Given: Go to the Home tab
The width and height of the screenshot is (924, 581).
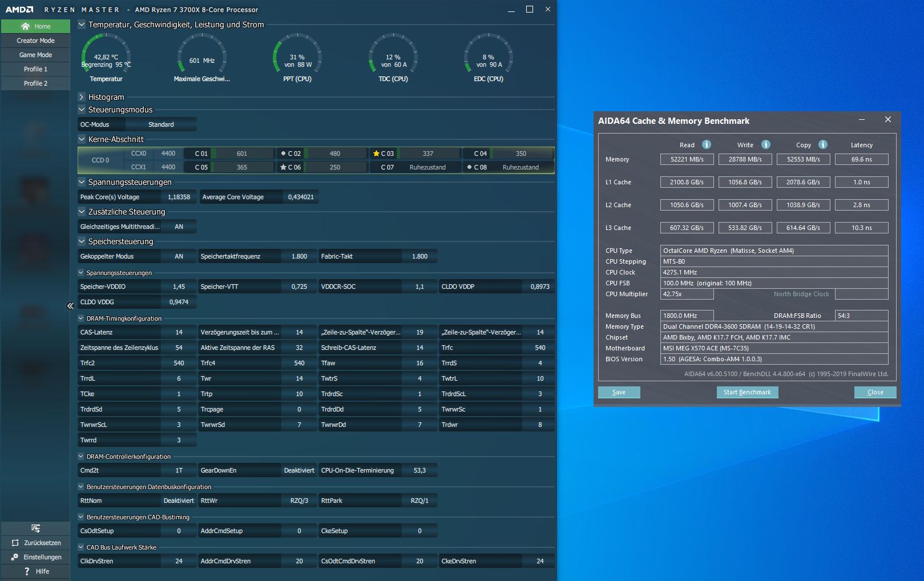Looking at the screenshot, I should 35,26.
